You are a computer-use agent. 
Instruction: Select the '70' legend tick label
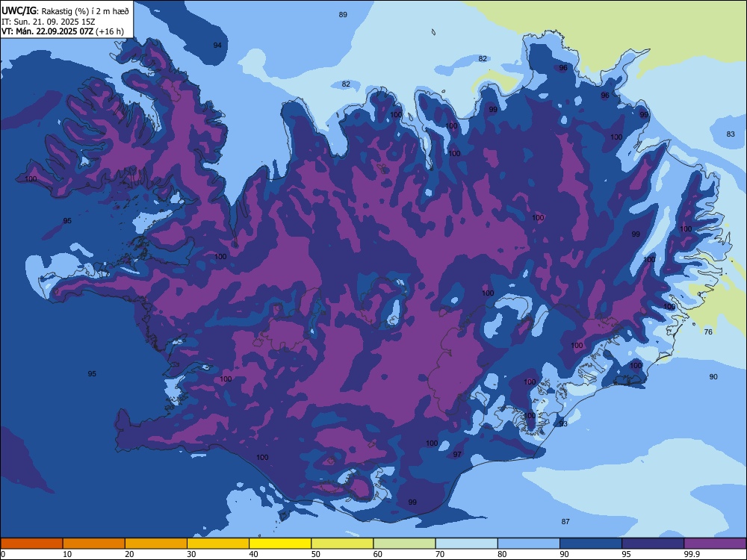(x=440, y=554)
